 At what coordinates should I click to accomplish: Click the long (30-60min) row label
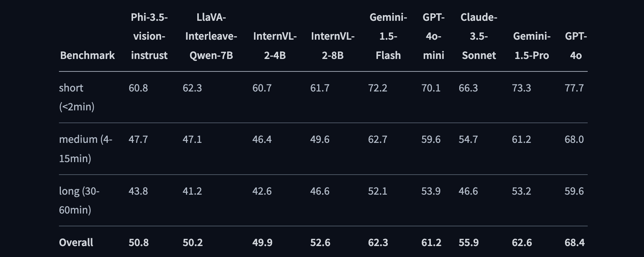[x=79, y=200]
